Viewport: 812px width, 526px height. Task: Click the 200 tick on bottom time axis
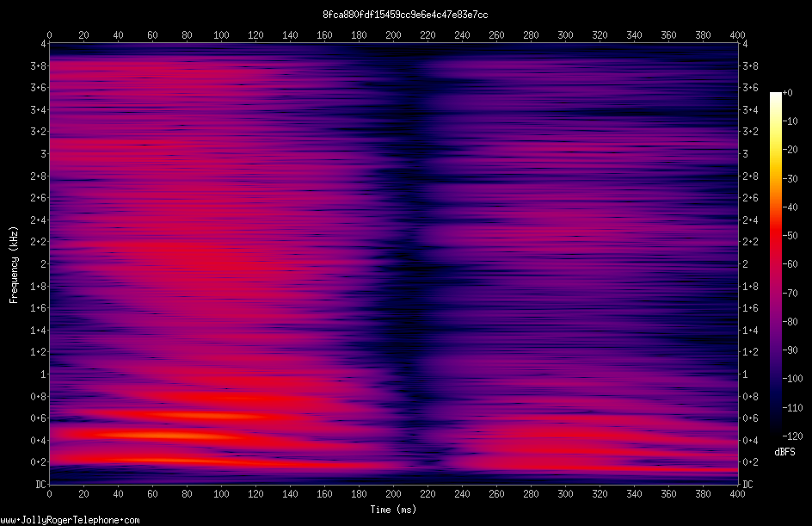click(393, 494)
